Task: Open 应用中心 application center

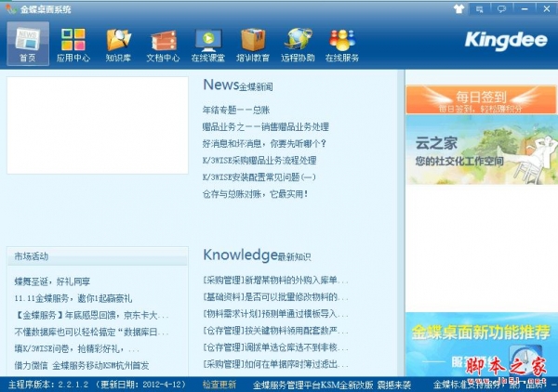Action: coord(73,45)
